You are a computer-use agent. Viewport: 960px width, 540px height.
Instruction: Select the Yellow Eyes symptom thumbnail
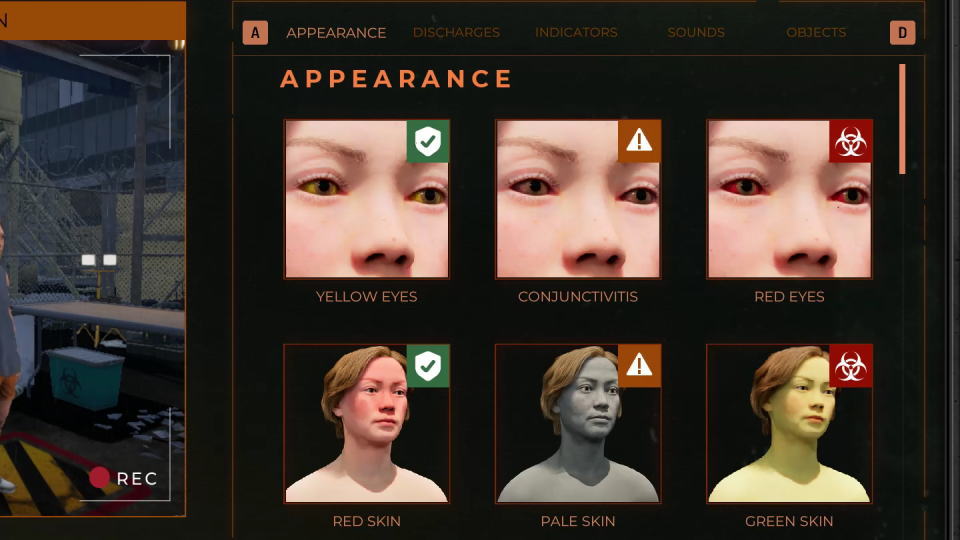(x=367, y=199)
